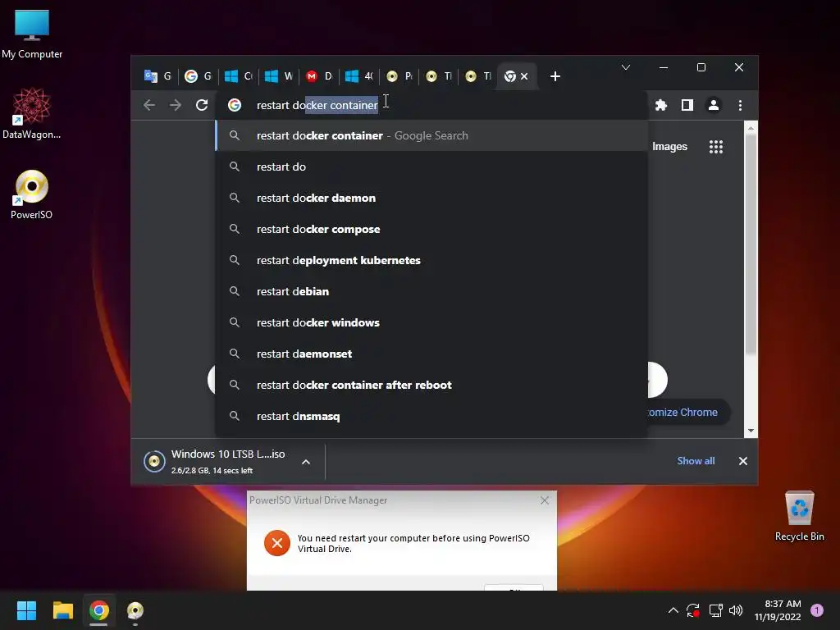Switch to the Windows tab labeled 40
840x630 pixels.
(x=359, y=76)
